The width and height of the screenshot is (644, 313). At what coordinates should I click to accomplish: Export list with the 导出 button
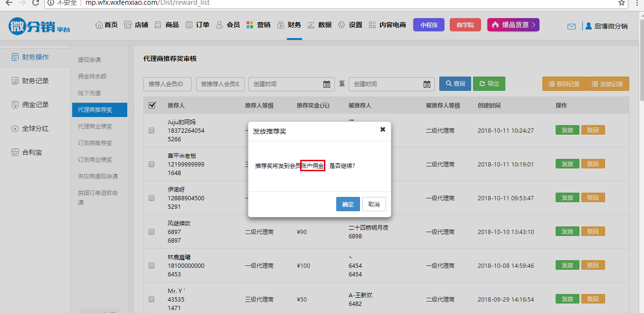coord(489,84)
